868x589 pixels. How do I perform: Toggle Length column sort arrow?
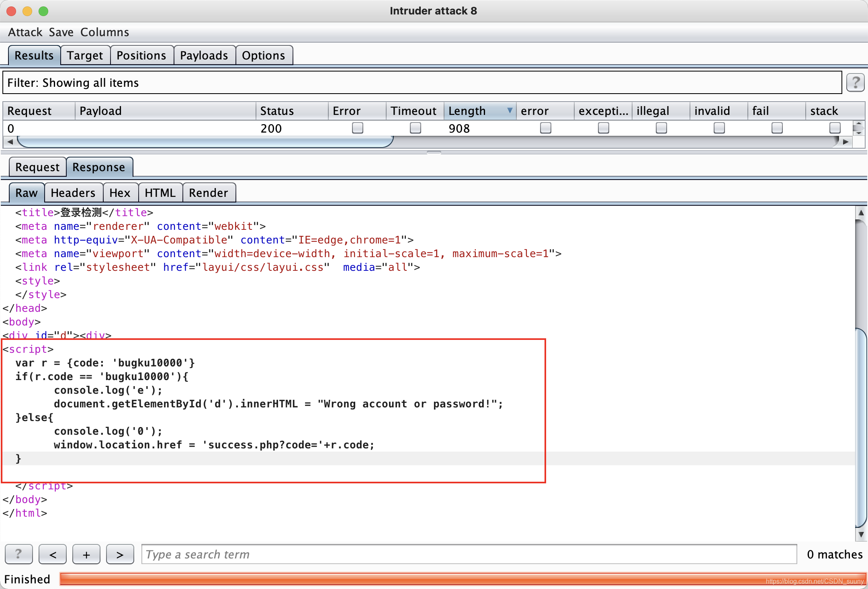pyautogui.click(x=510, y=110)
